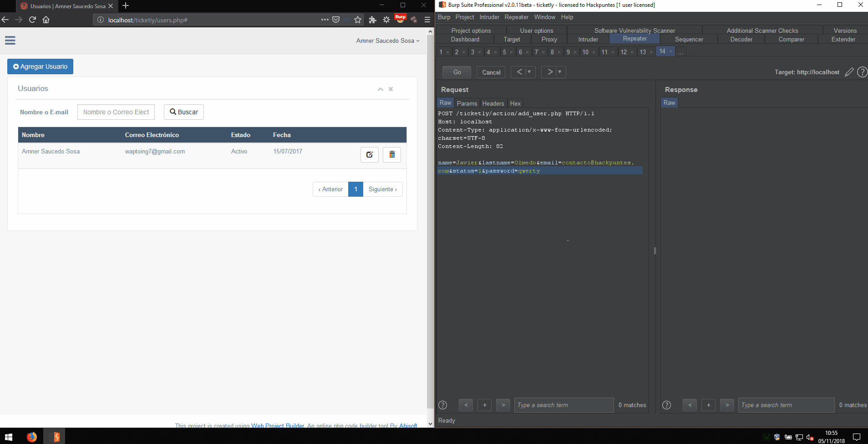Screen dimensions: 868x444
Task: Switch to the Hex view of the request
Action: pyautogui.click(x=515, y=103)
